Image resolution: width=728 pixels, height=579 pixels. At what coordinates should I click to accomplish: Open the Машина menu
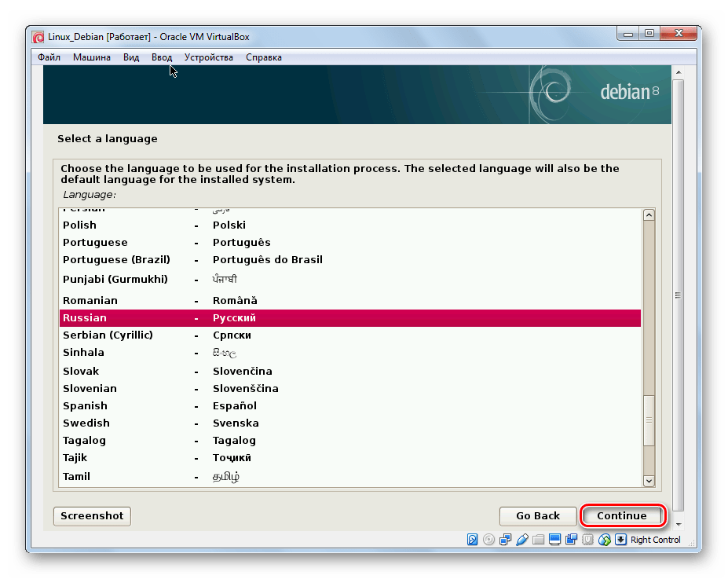[92, 57]
